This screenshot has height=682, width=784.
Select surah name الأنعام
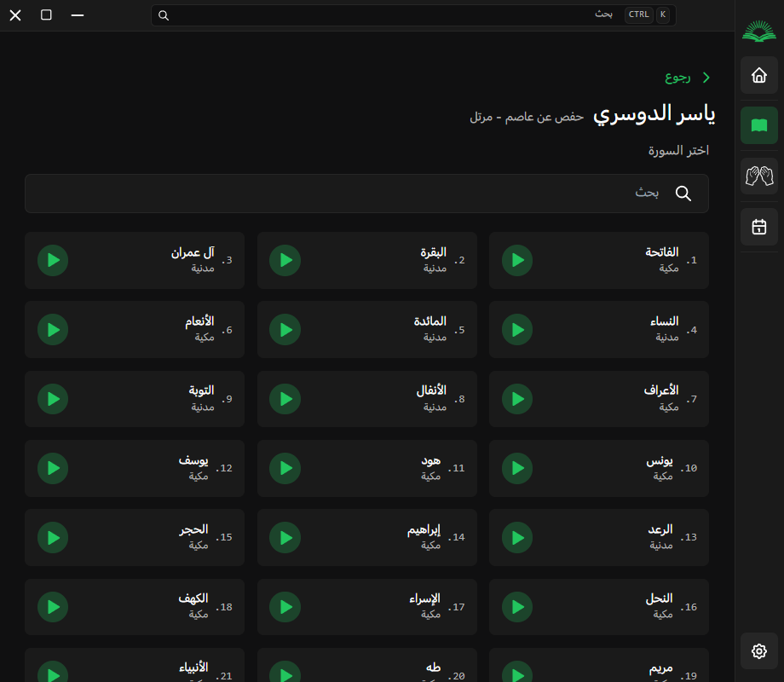pyautogui.click(x=199, y=321)
